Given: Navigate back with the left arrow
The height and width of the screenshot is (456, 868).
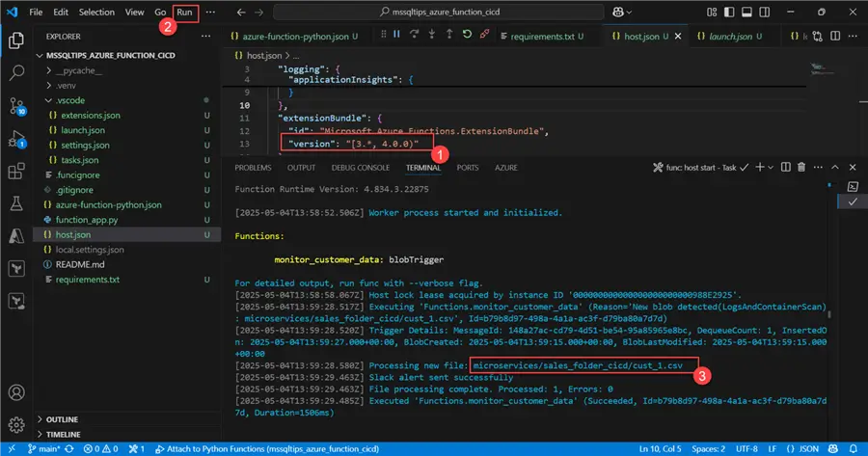Looking at the screenshot, I should [x=241, y=13].
